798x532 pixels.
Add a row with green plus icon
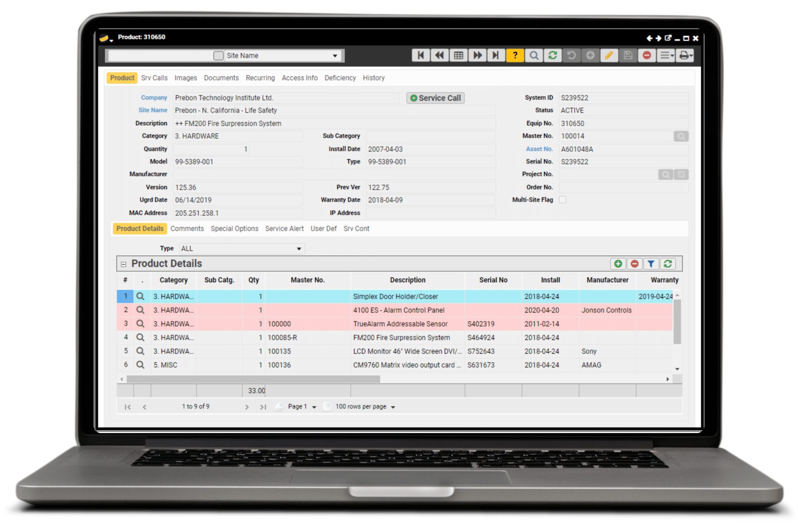click(x=618, y=264)
